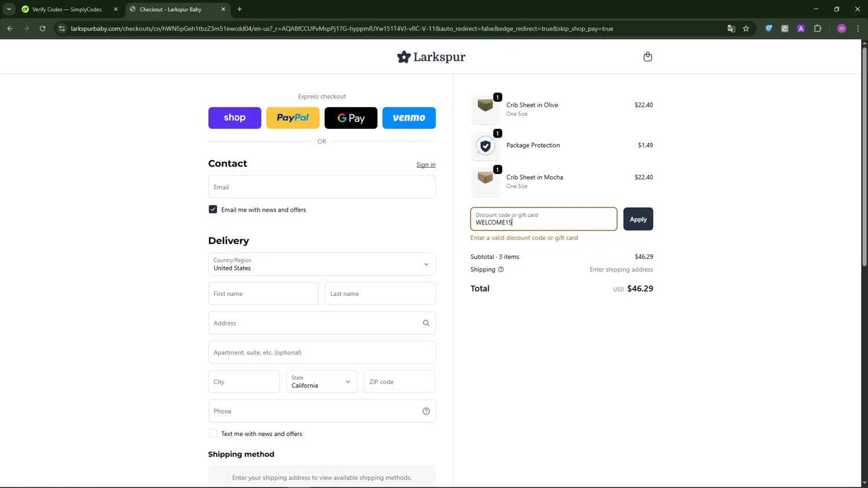Open the translate page icon

(x=731, y=28)
